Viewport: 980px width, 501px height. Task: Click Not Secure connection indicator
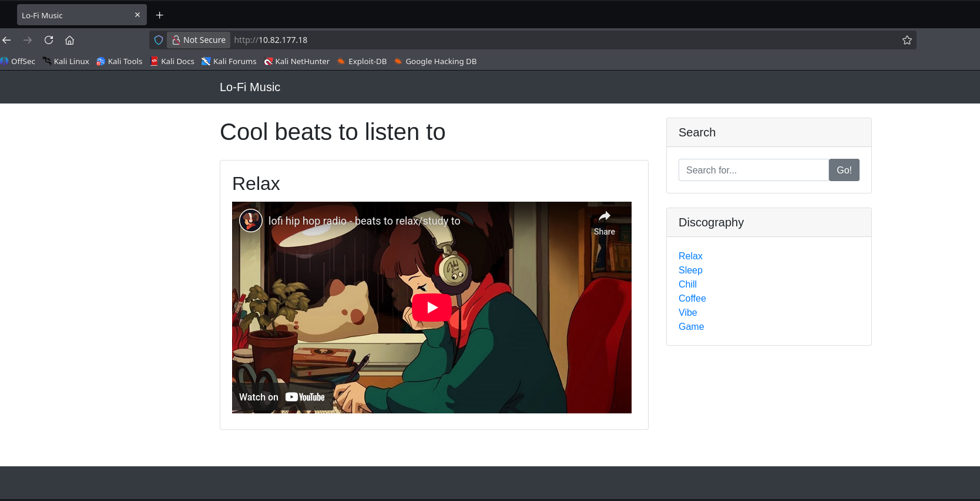199,40
